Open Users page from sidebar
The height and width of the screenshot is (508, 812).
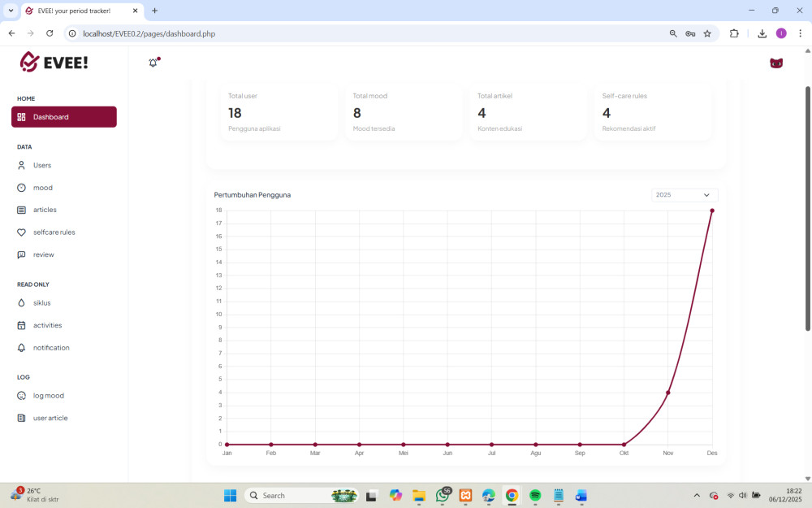tap(41, 165)
